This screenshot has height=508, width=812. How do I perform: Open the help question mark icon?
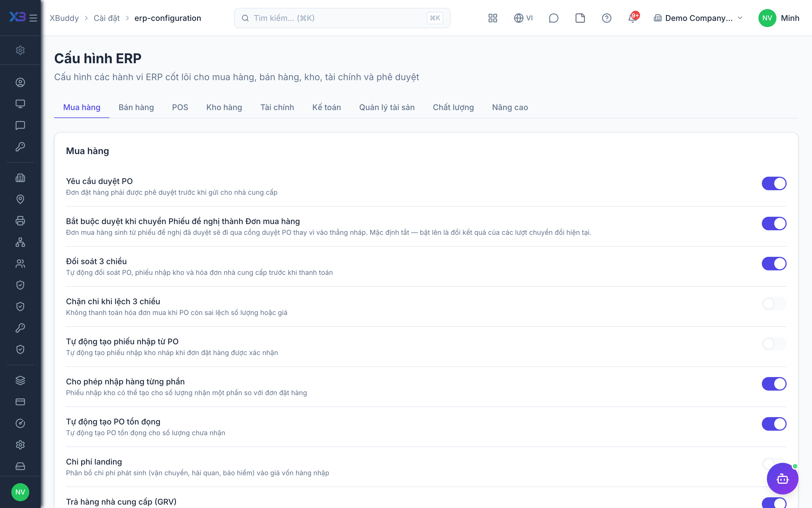pos(606,18)
